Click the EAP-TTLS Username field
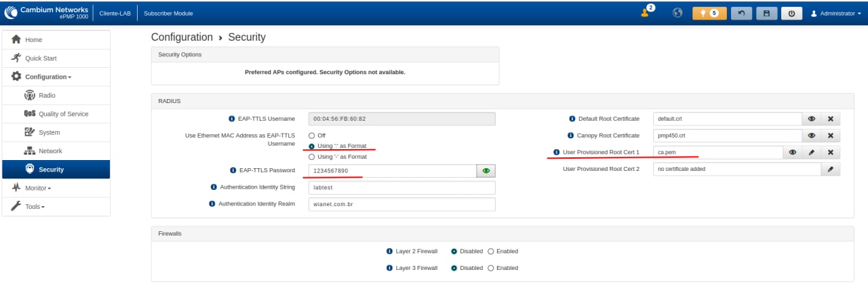 click(401, 119)
